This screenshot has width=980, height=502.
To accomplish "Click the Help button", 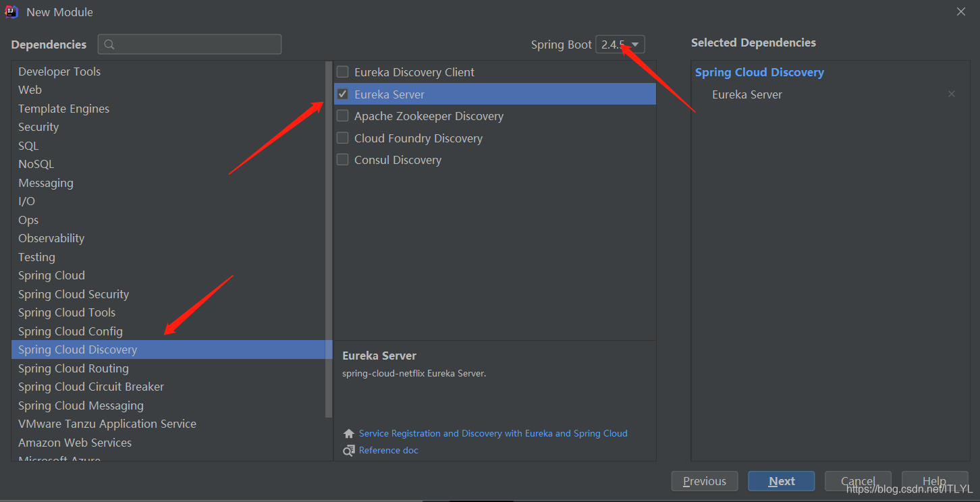I will coord(935,481).
